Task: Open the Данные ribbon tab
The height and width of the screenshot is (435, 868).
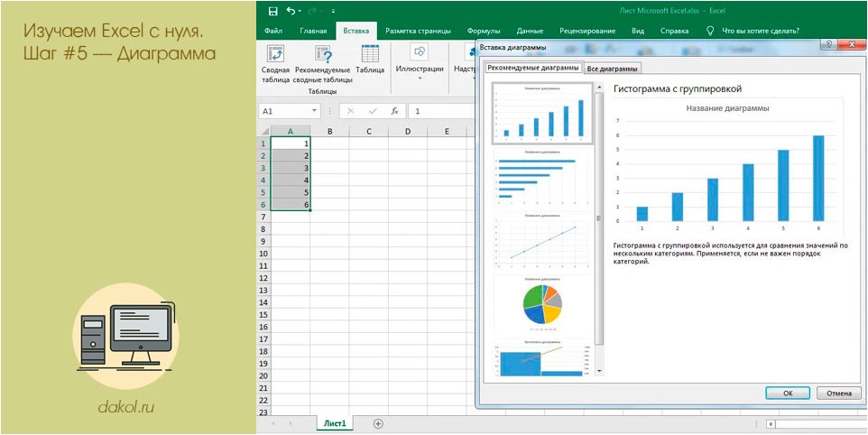Action: tap(530, 31)
